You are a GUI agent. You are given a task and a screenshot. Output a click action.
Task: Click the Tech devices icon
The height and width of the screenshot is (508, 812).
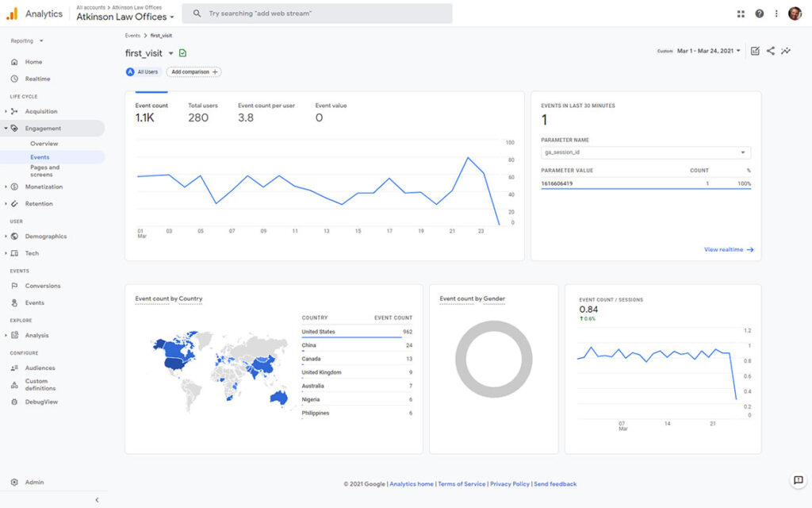point(14,253)
